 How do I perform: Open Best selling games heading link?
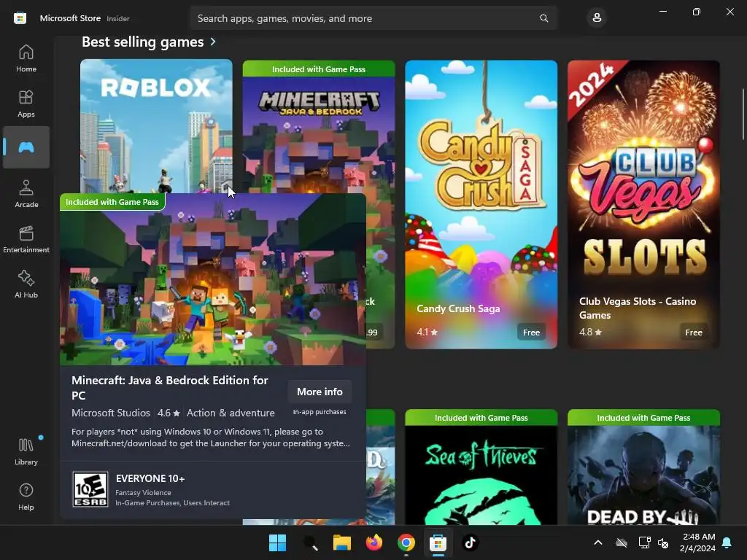142,42
